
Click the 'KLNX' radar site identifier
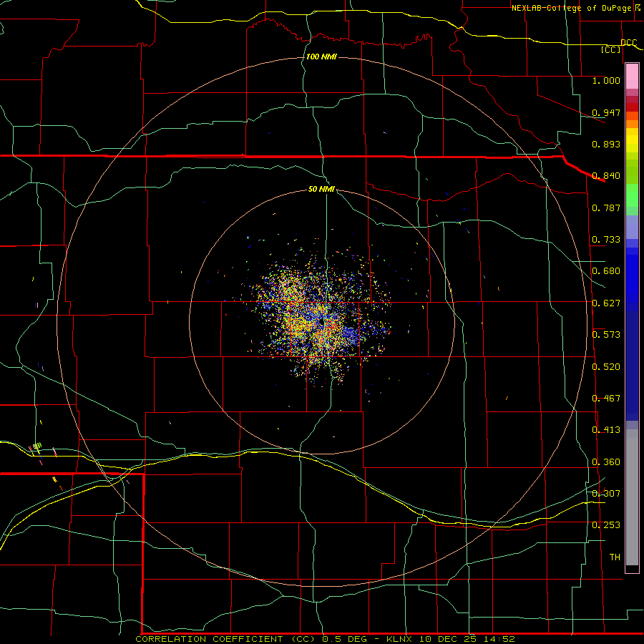(401, 639)
